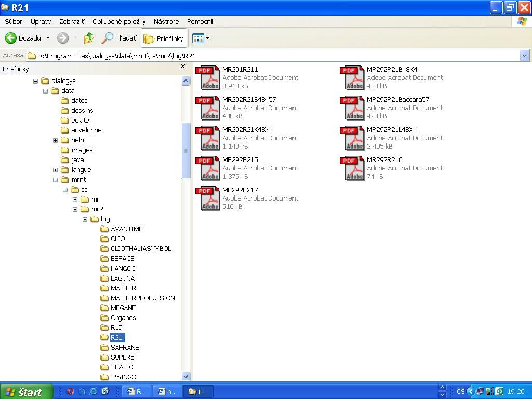532x399 pixels.
Task: Select the MR292R216 PDF icon
Action: pyautogui.click(x=353, y=168)
